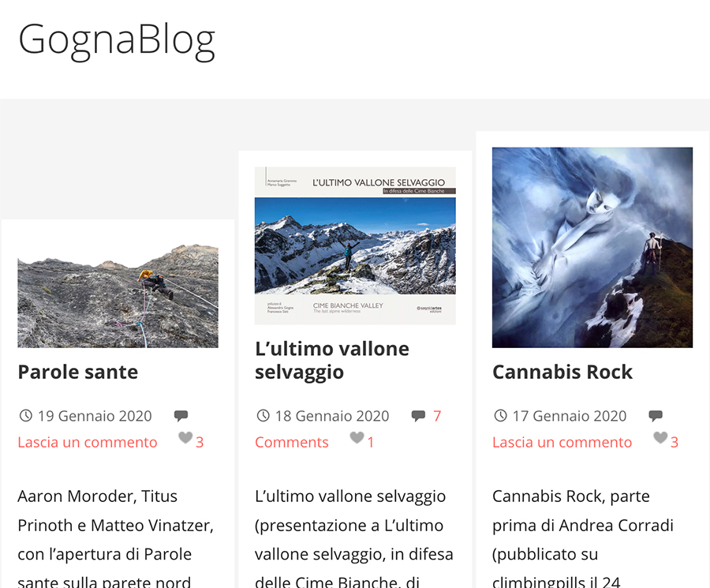Click the clock icon next to 19 Gennaio 2020
The image size is (710, 588).
click(x=26, y=415)
